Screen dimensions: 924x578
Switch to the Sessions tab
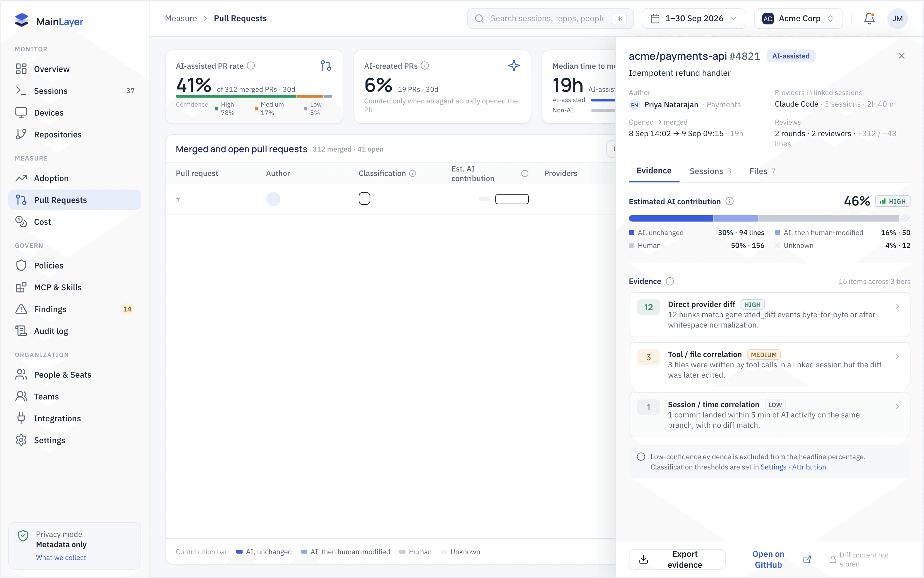tap(711, 171)
